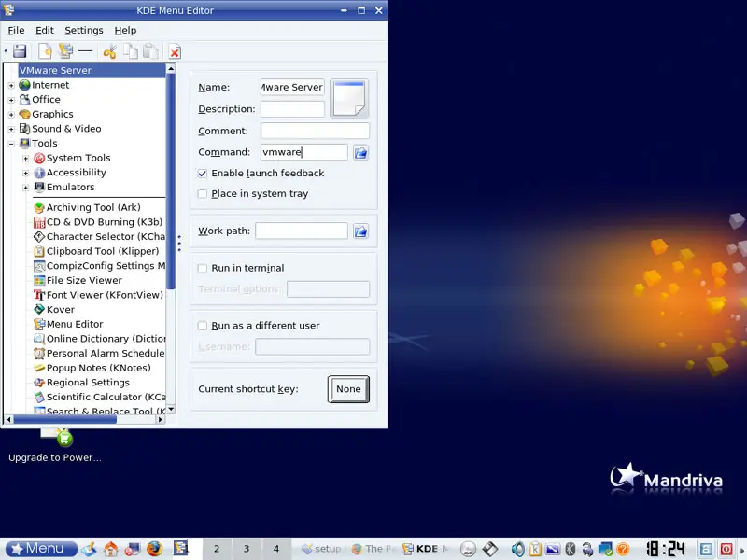This screenshot has width=747, height=560.
Task: Switch to the setup taskbar window
Action: point(321,549)
